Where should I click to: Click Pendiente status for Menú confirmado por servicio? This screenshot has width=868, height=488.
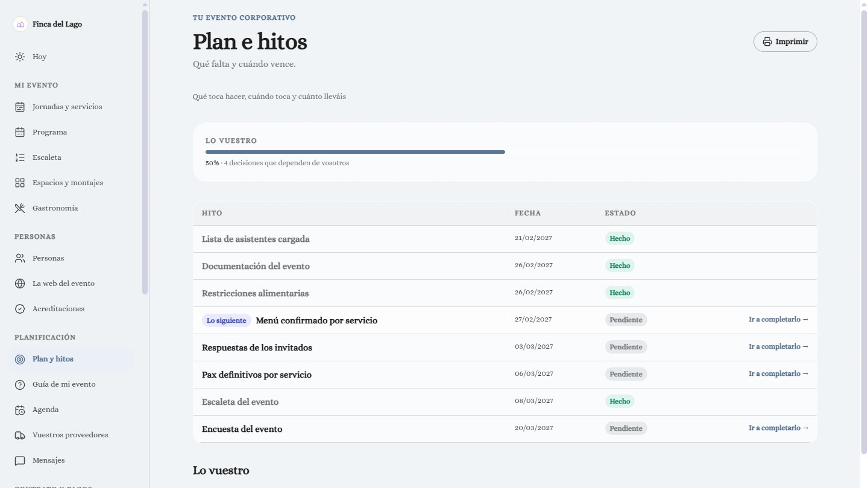[x=626, y=320]
